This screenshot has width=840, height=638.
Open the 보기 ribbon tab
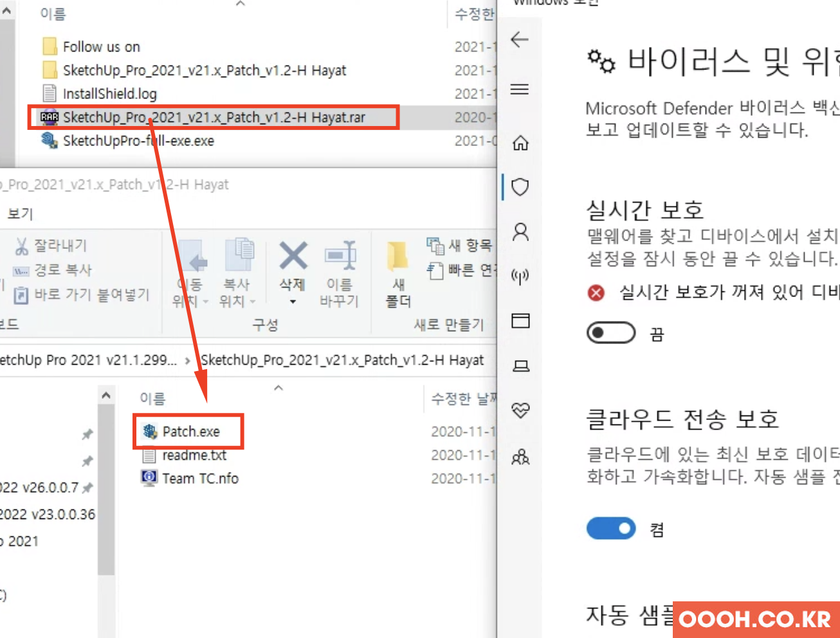pos(20,214)
